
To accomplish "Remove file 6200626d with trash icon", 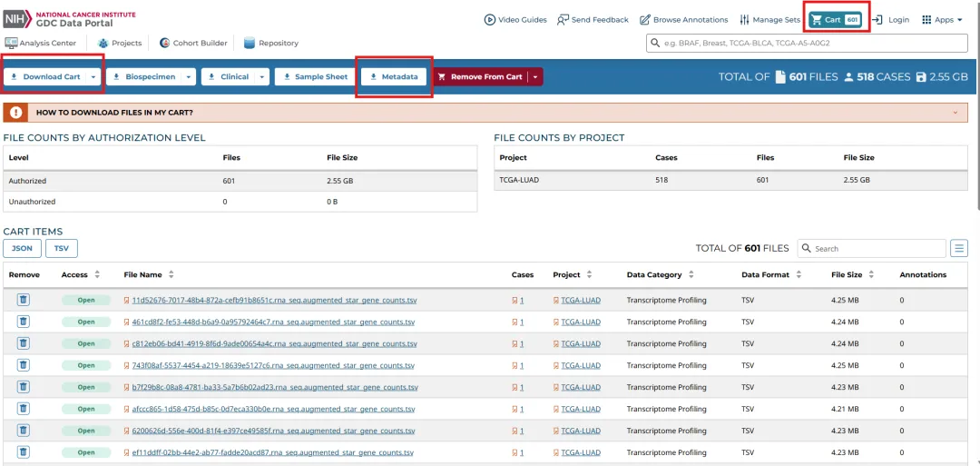I will (23, 431).
